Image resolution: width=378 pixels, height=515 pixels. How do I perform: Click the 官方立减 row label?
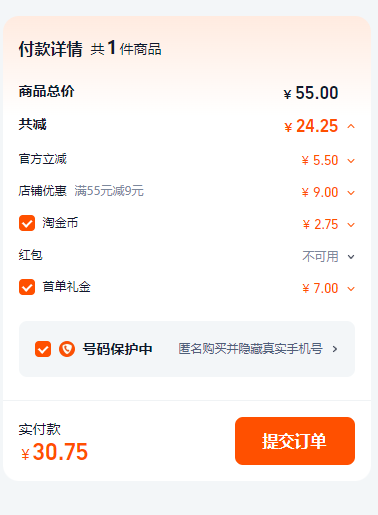pyautogui.click(x=43, y=159)
